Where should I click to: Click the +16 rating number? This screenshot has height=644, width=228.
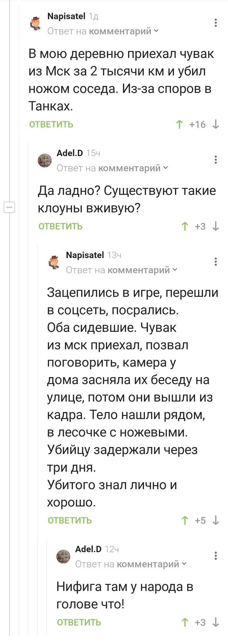(x=197, y=124)
